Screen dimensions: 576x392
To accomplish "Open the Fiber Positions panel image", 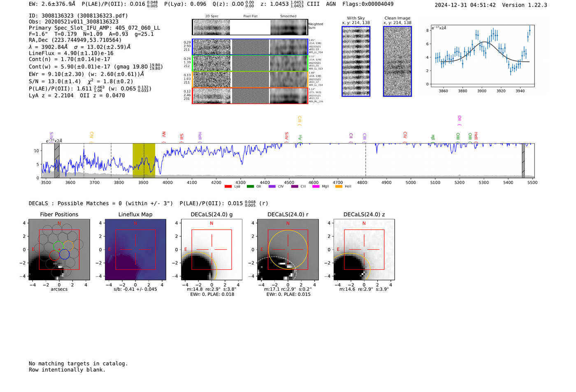I will 59,250.
